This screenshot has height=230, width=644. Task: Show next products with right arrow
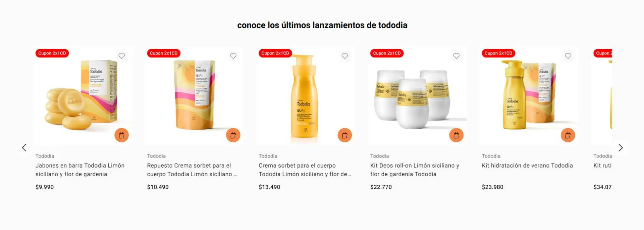click(x=621, y=148)
